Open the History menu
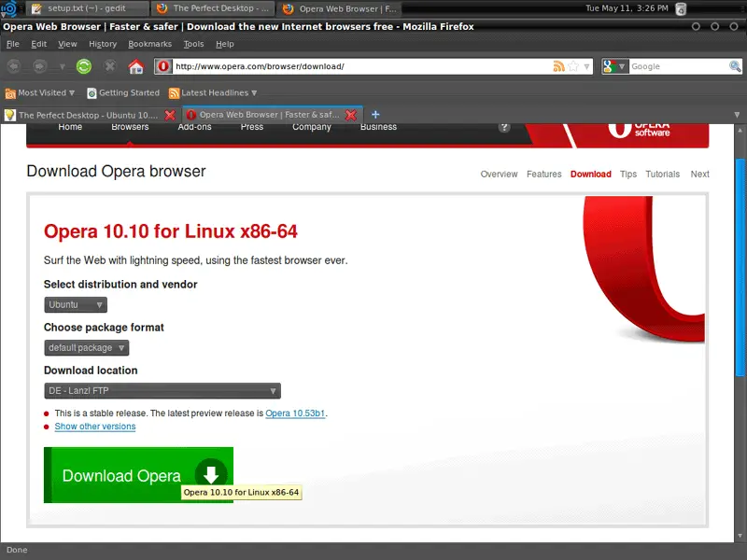 click(103, 44)
